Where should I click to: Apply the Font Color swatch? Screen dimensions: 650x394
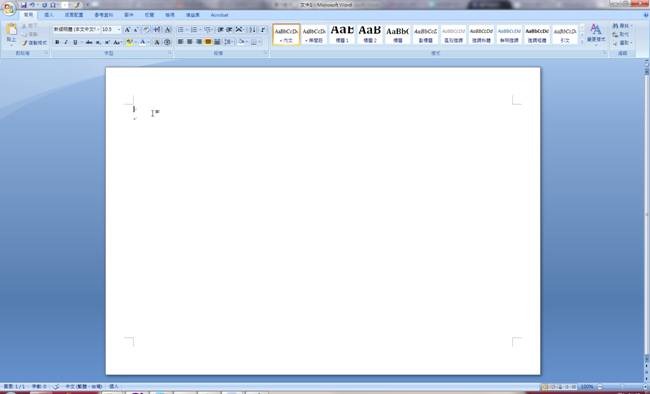click(142, 42)
